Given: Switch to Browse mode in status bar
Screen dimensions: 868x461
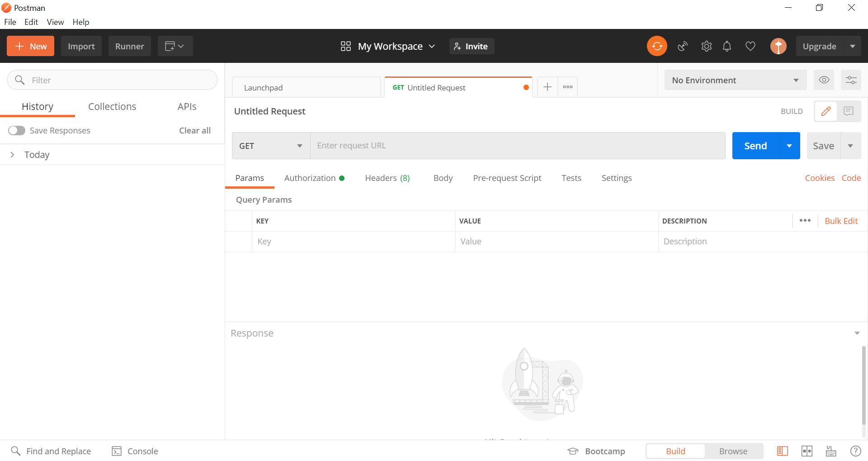Looking at the screenshot, I should pos(733,451).
